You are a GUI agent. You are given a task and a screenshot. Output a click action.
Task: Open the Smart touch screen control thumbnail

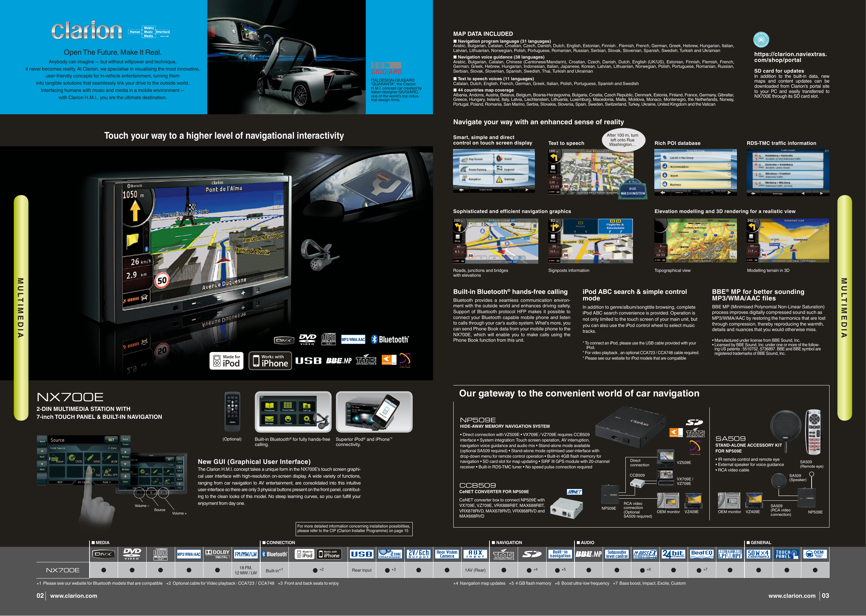coord(494,171)
